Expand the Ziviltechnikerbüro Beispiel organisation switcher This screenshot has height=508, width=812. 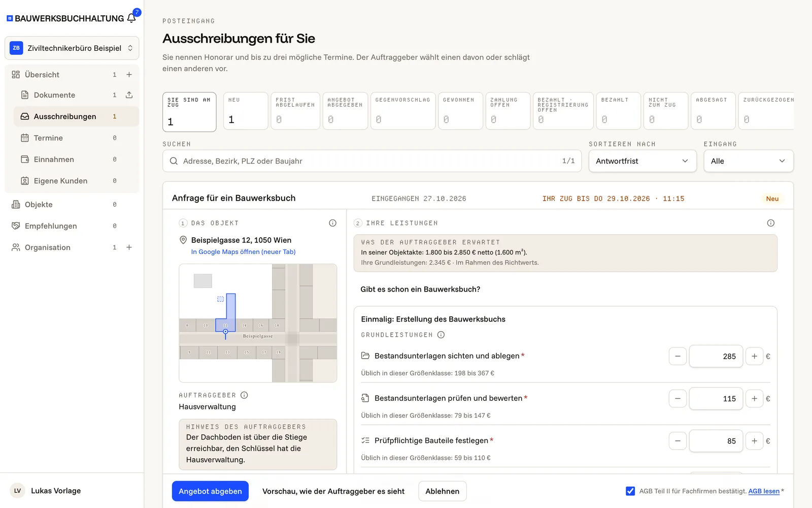click(72, 48)
